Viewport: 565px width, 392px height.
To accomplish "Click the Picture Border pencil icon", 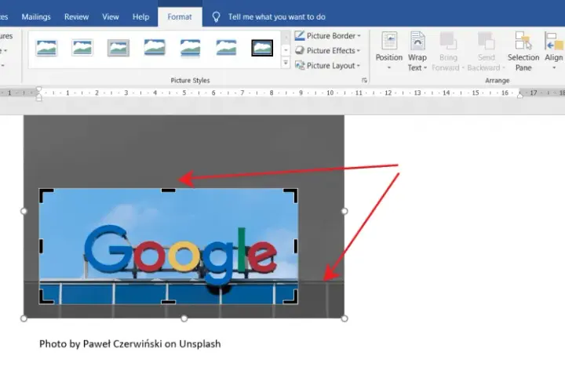I will 300,35.
